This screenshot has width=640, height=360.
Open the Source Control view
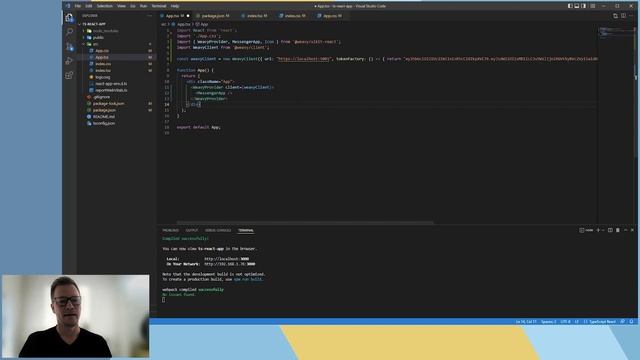tap(69, 47)
